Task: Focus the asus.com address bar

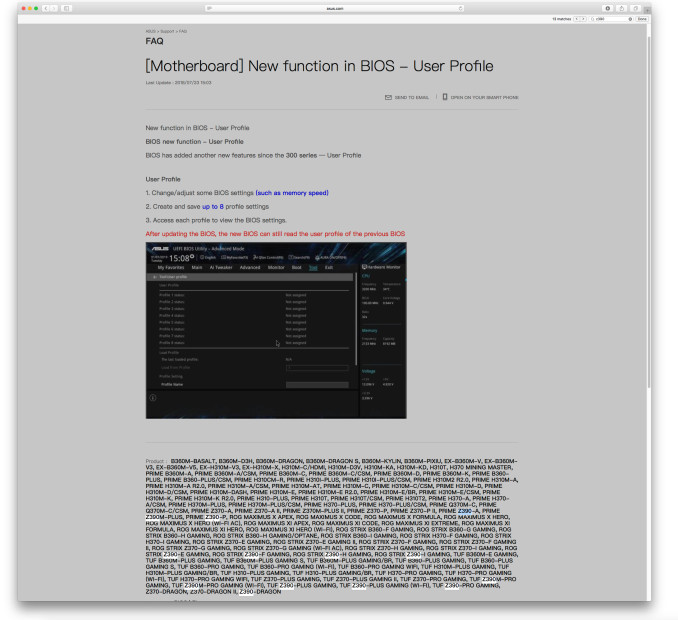Action: (x=335, y=8)
